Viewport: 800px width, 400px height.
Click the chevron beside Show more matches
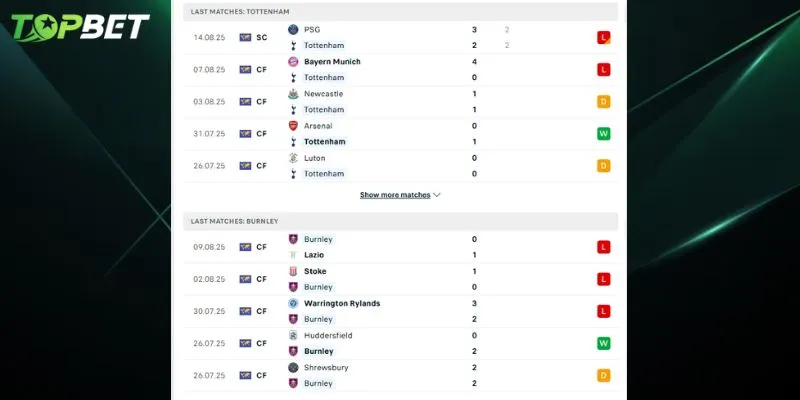437,195
